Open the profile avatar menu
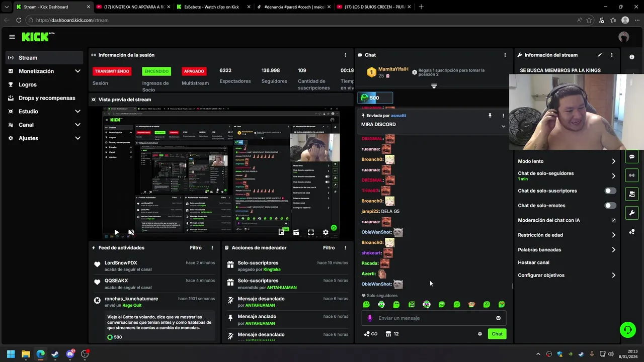This screenshot has height=362, width=644. [x=624, y=37]
